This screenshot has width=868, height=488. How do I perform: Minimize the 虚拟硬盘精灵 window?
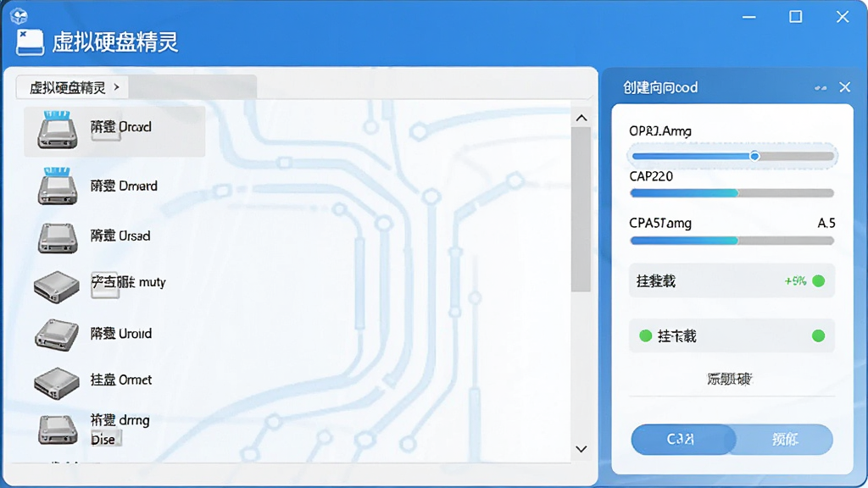749,17
